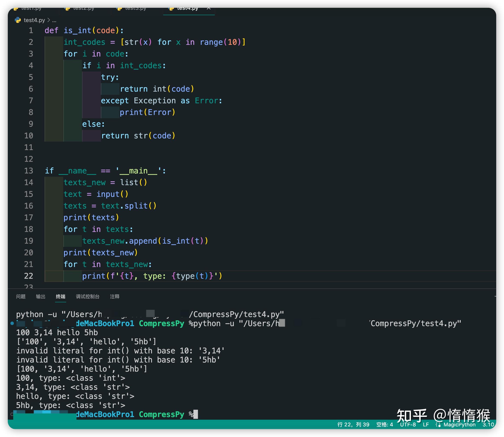The width and height of the screenshot is (504, 437).
Task: Click the error line ending with '5hb'
Action: (x=118, y=360)
